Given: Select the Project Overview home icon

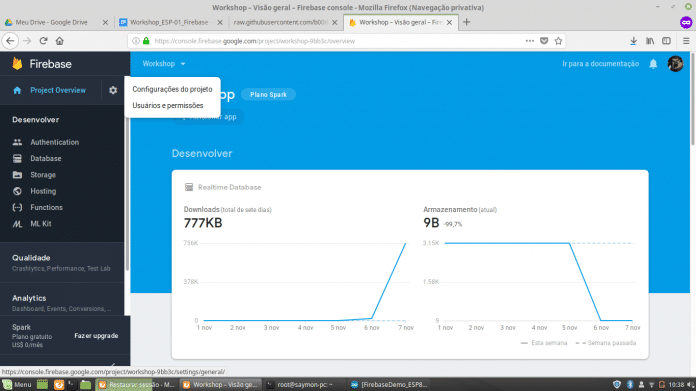Looking at the screenshot, I should 17,90.
